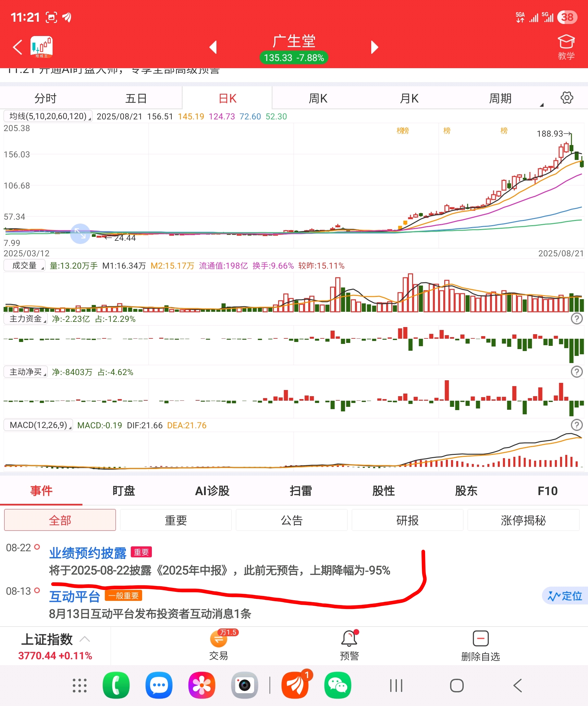
Task: Open the green Phone app
Action: tap(116, 685)
